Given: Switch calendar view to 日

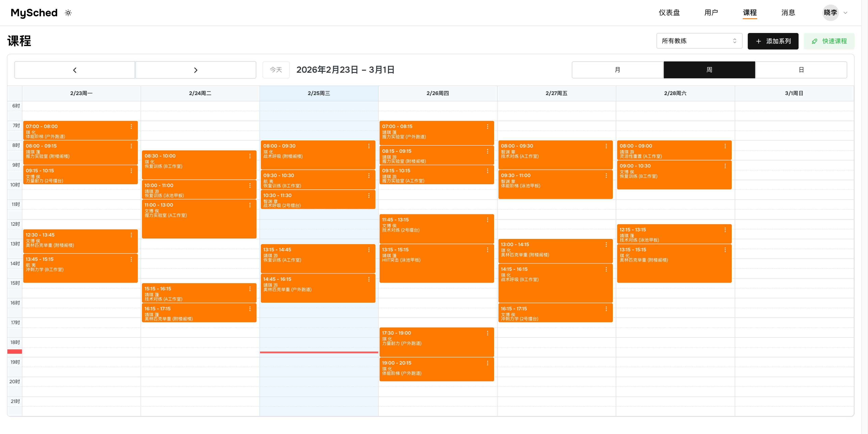Looking at the screenshot, I should pos(802,70).
